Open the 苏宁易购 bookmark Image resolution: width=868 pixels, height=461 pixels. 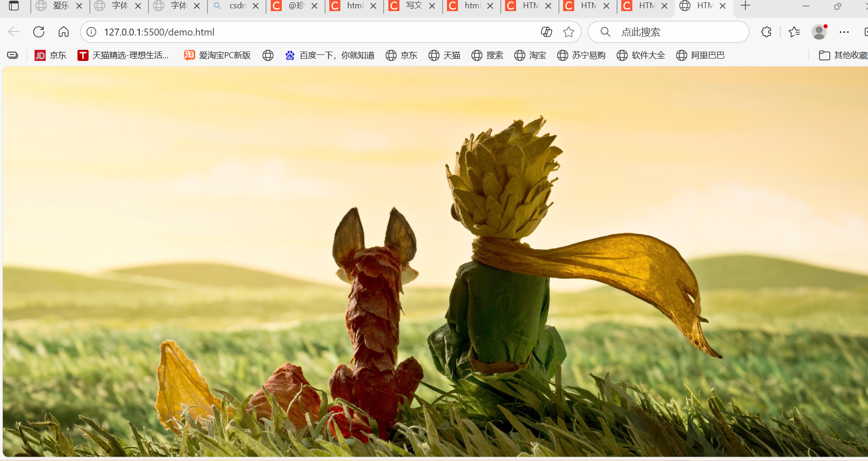click(582, 55)
